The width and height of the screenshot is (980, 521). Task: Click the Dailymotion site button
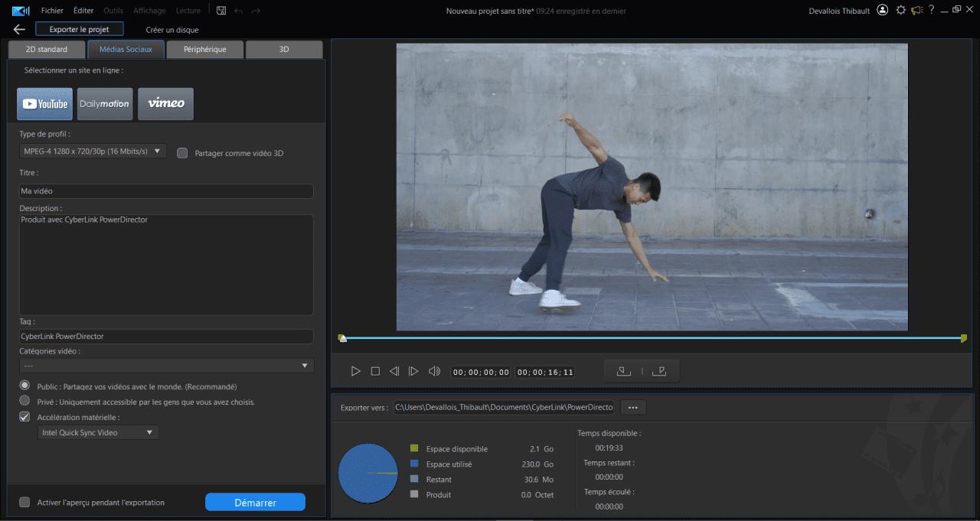pos(105,104)
